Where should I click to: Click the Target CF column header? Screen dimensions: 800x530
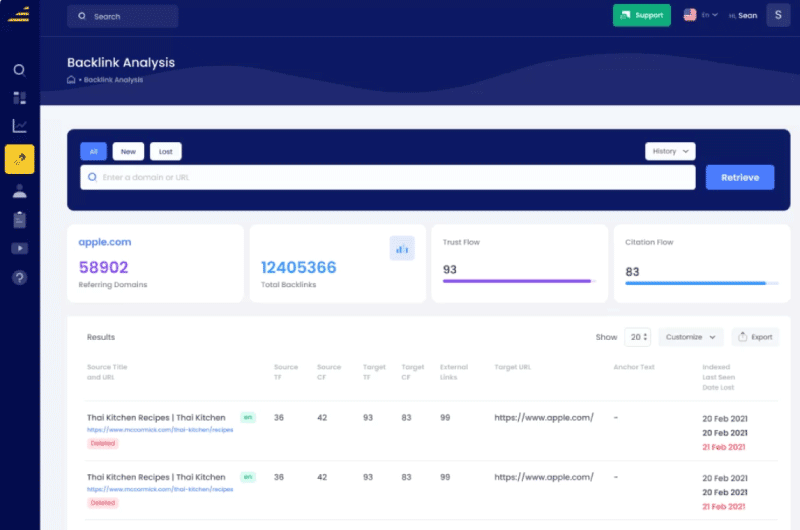click(x=413, y=372)
